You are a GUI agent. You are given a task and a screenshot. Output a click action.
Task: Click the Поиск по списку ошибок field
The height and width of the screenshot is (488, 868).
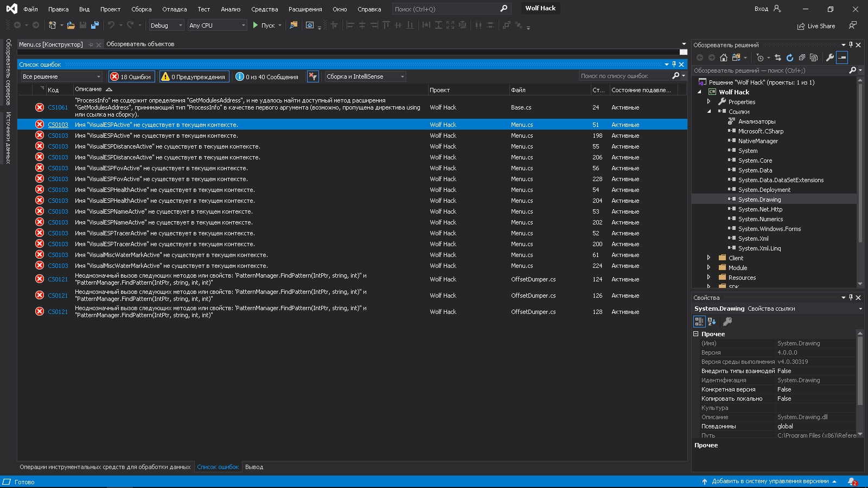pos(624,76)
